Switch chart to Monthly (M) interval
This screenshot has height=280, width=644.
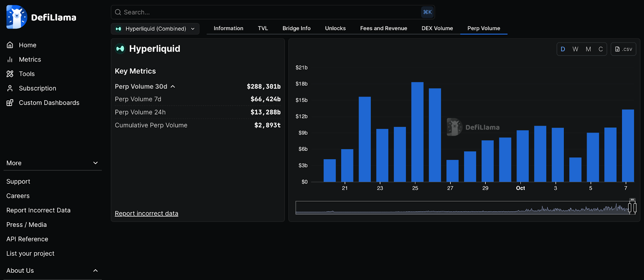coord(588,49)
